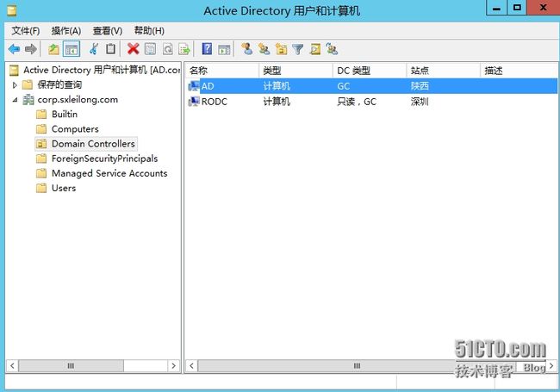This screenshot has height=392, width=560.
Task: Open the 操作(A) menu
Action: [66, 31]
